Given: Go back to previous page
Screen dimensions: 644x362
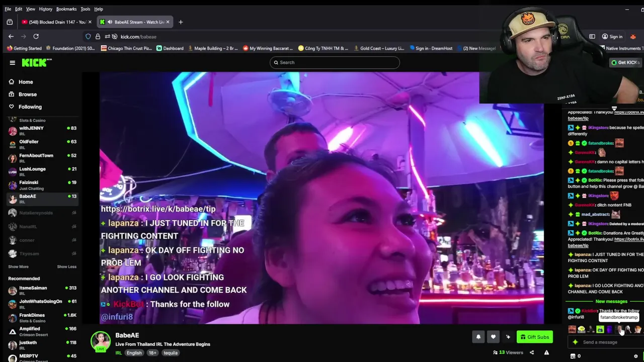Looking at the screenshot, I should pos(11,36).
